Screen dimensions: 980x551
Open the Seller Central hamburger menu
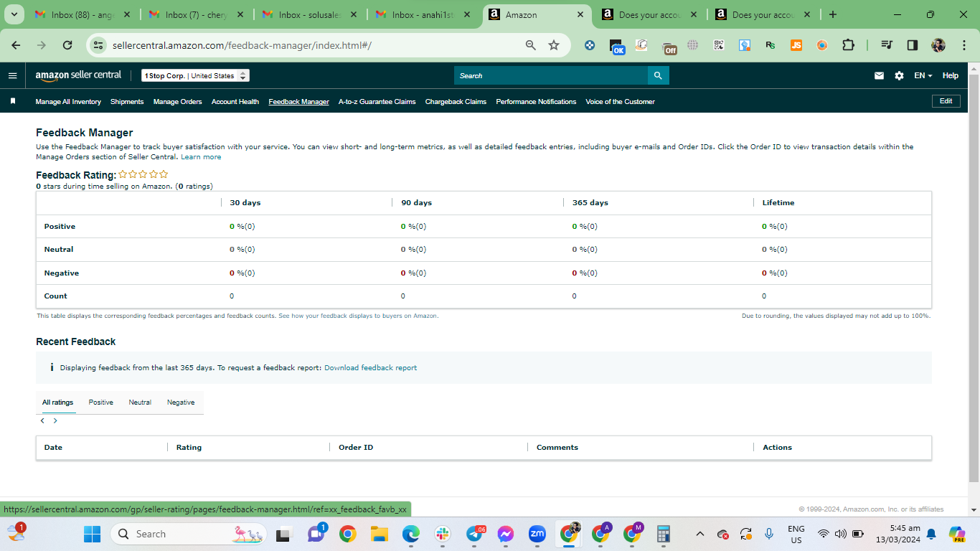[x=12, y=75]
